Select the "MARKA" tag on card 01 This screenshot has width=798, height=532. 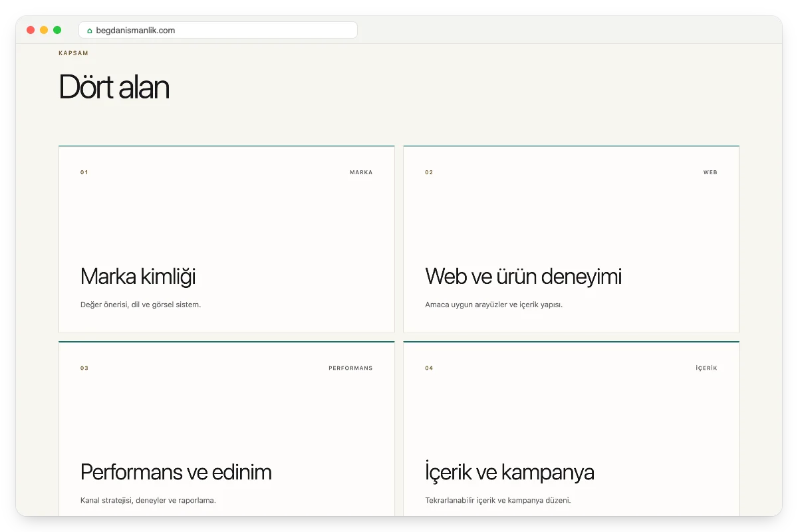coord(361,172)
